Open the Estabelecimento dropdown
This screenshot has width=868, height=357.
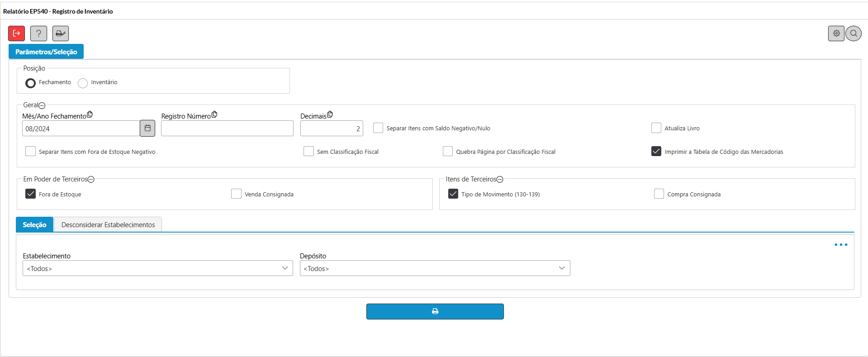[157, 268]
